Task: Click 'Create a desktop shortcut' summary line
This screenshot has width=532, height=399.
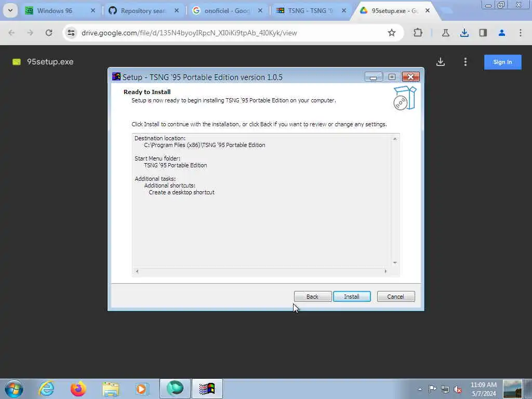Action: point(181,192)
